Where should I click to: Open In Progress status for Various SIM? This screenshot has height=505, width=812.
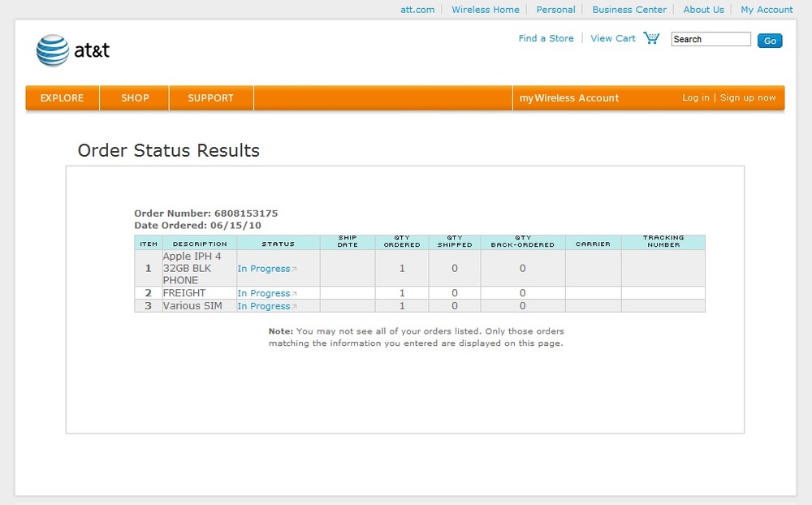point(264,306)
